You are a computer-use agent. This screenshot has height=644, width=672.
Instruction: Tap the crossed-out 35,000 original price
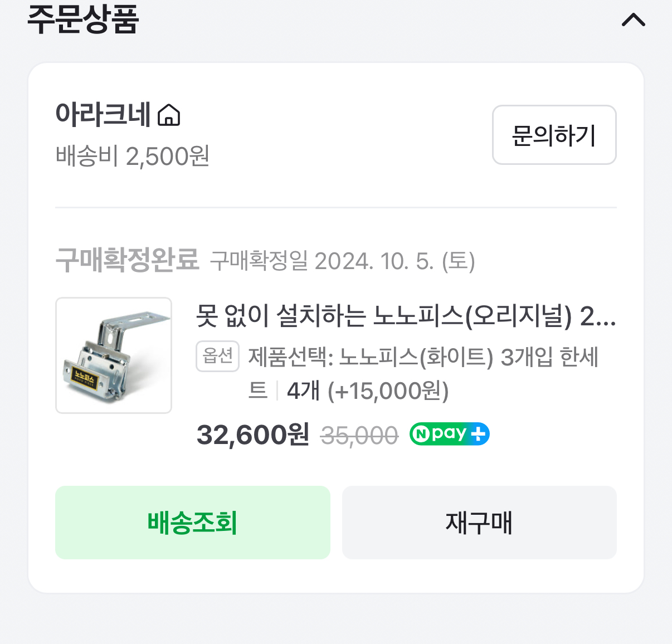[x=359, y=435]
